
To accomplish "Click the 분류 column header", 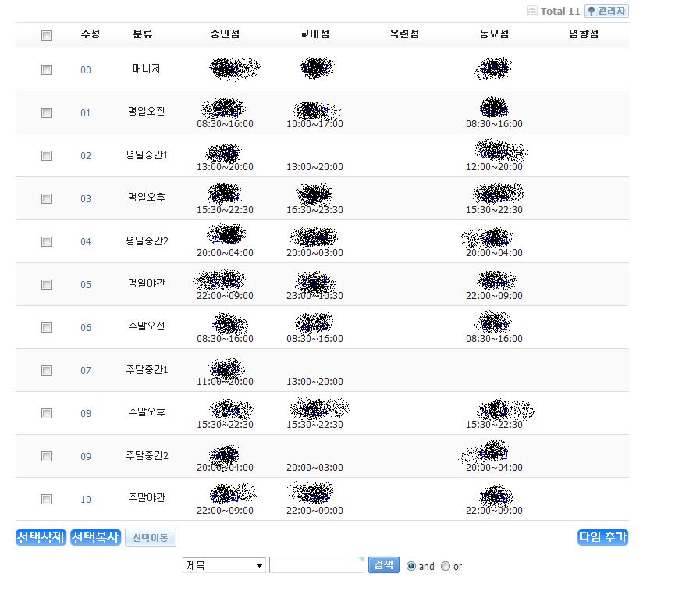I will coord(143,34).
